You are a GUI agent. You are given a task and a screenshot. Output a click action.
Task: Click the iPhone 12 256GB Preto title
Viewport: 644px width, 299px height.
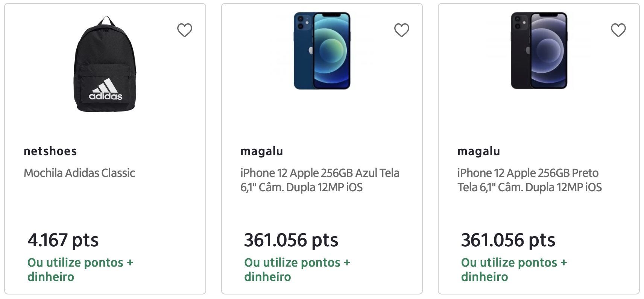click(x=530, y=180)
